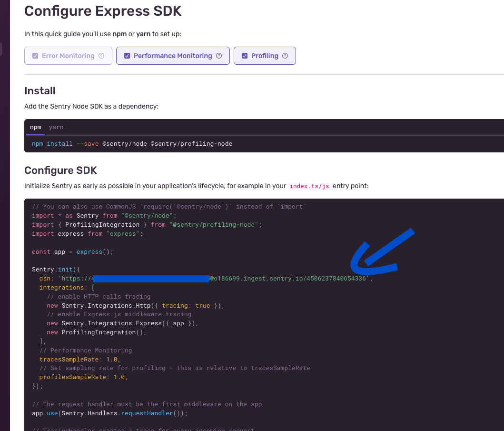
Task: Switch to the yarn install tab
Action: pos(56,127)
